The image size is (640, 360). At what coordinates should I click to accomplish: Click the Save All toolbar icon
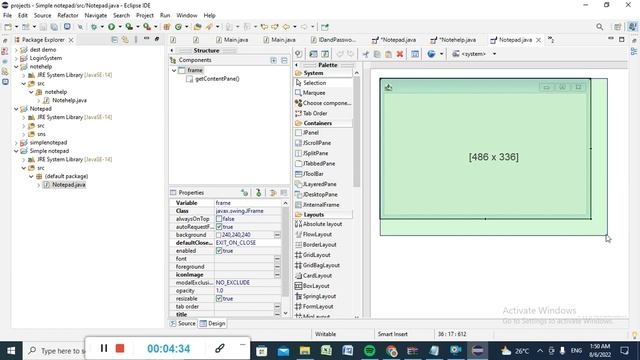tap(54, 27)
